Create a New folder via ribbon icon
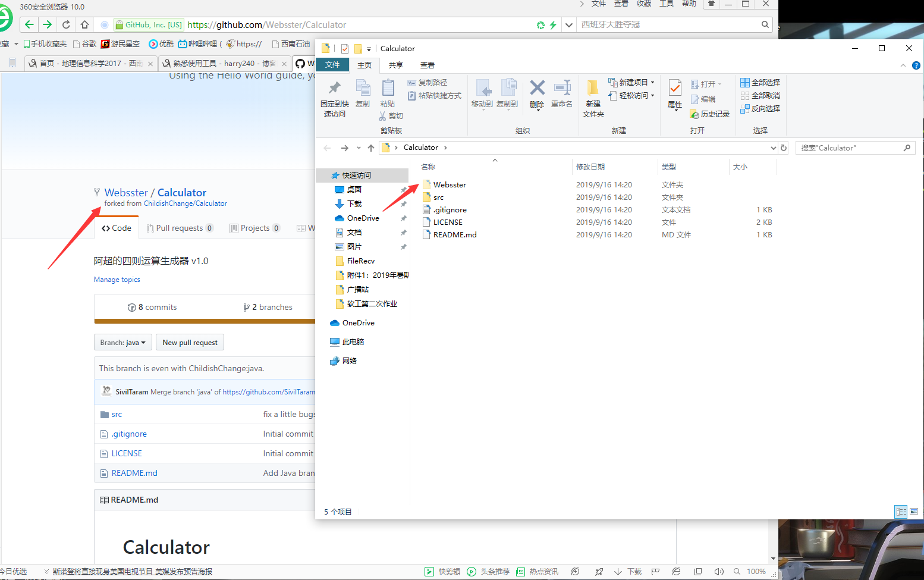Viewport: 924px width, 580px height. click(593, 98)
